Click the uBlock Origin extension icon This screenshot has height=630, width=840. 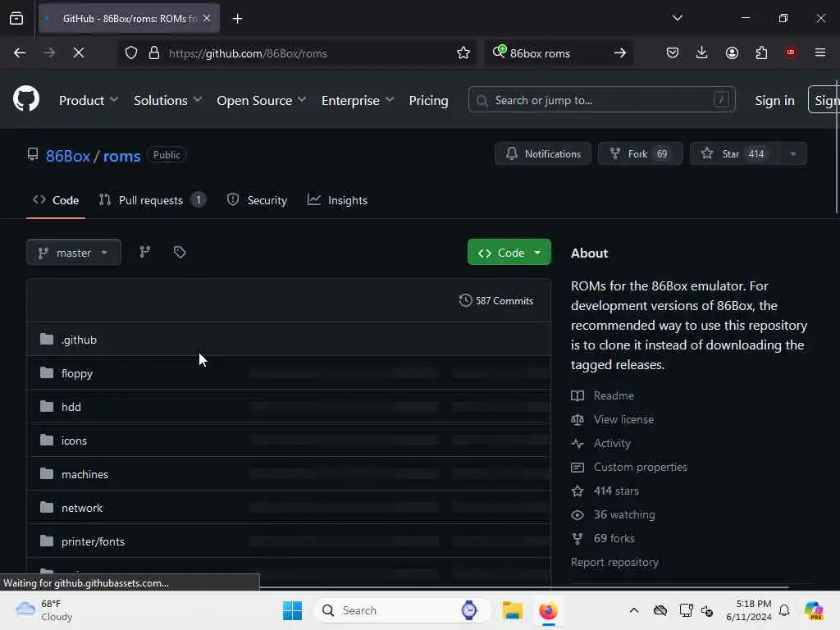[x=791, y=52]
